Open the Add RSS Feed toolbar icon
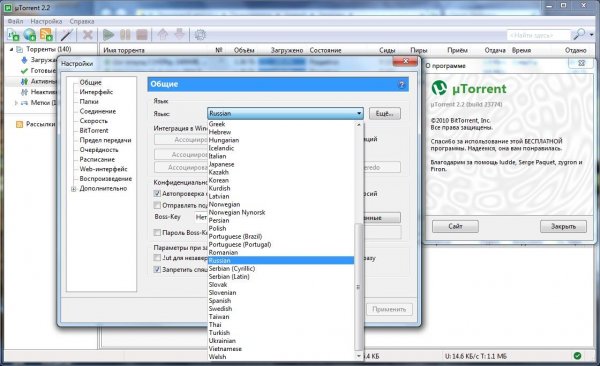This screenshot has width=600, height=366. point(46,35)
